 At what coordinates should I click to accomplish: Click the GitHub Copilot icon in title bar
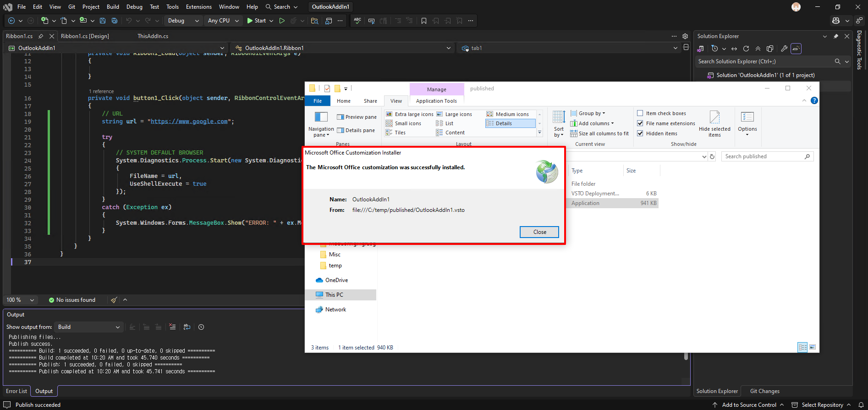click(836, 21)
